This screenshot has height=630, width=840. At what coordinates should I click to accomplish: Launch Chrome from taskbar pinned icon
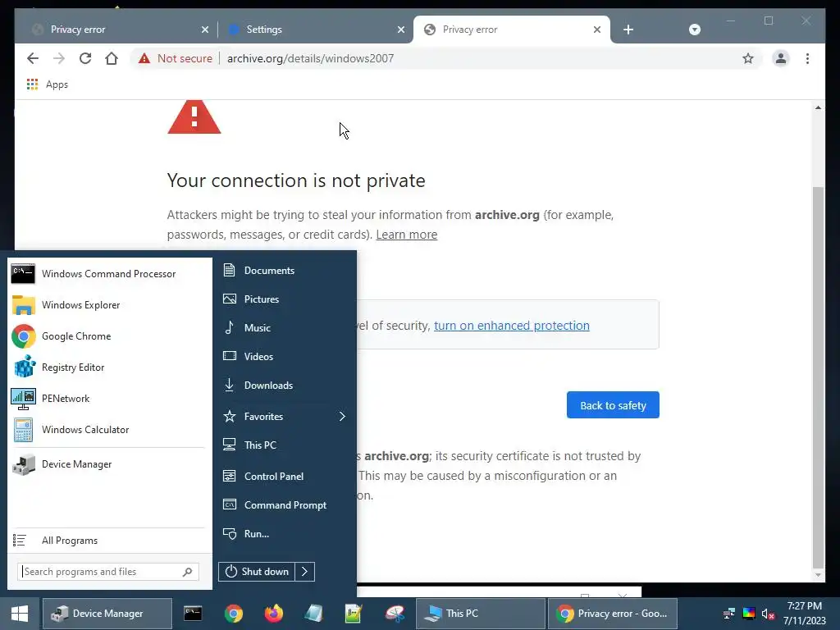point(233,614)
